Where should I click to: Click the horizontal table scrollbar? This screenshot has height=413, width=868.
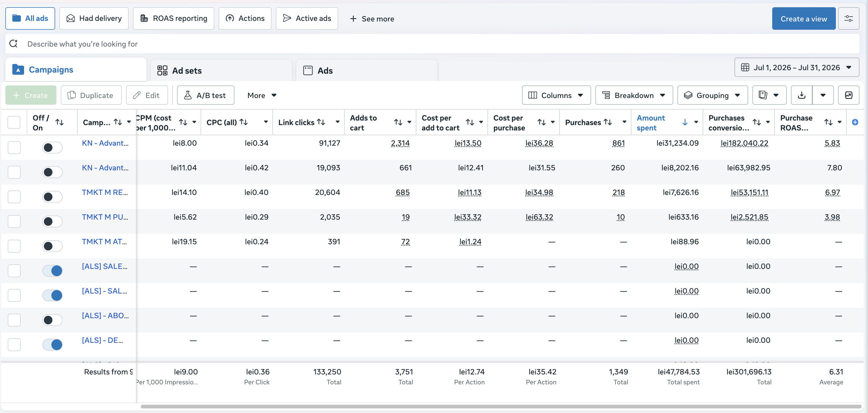tap(501, 407)
